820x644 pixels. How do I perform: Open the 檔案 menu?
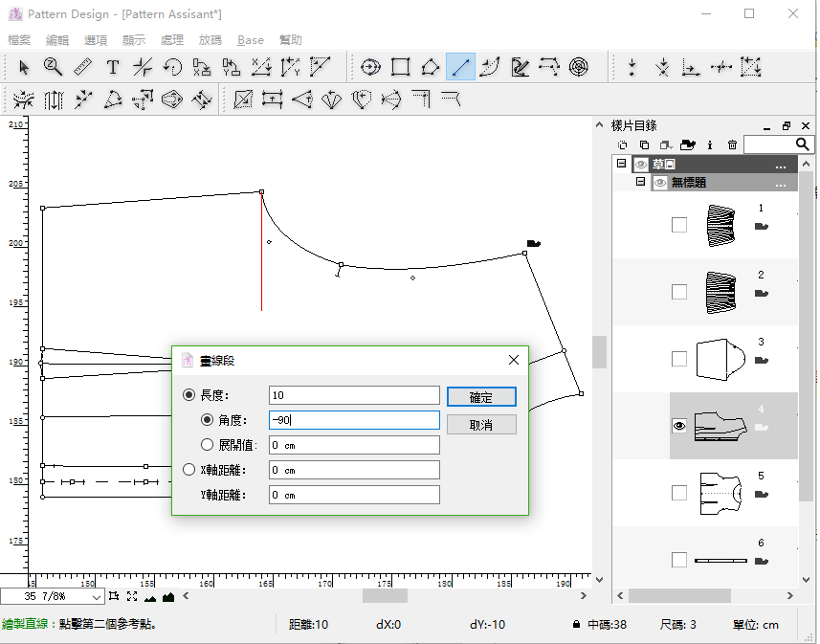pyautogui.click(x=19, y=40)
